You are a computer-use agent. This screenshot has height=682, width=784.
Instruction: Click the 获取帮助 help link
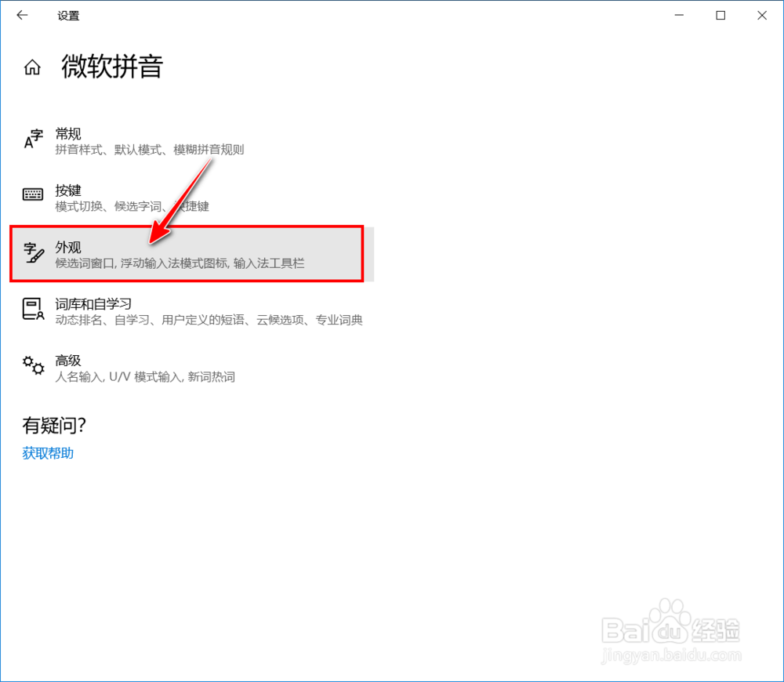pyautogui.click(x=47, y=452)
